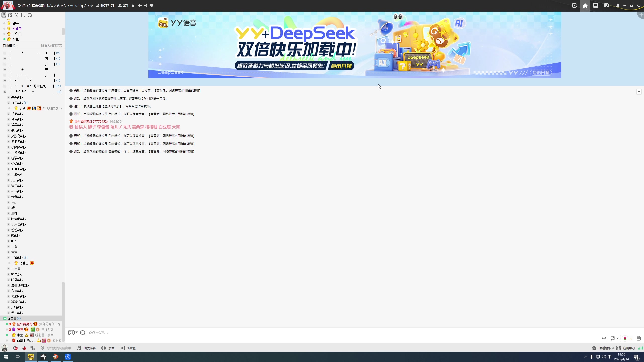This screenshot has height=362, width=644.
Task: Select the RUNING战队 channel
Action: 19,169
